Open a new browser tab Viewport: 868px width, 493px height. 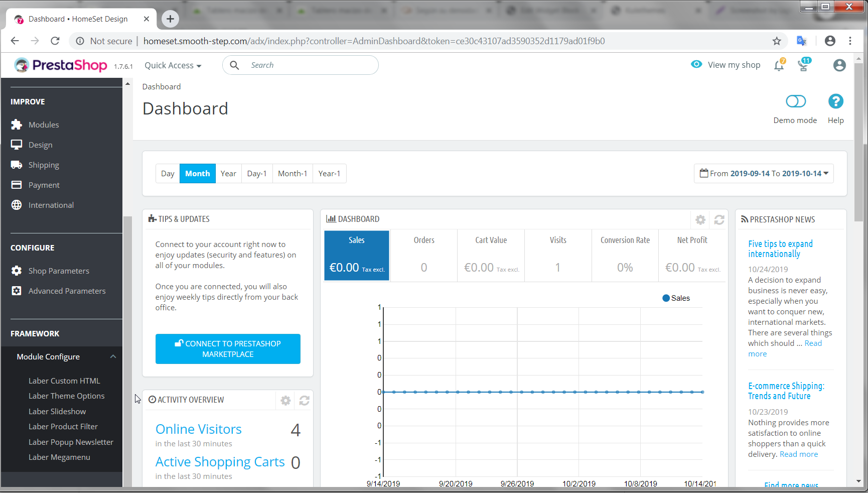click(x=170, y=19)
